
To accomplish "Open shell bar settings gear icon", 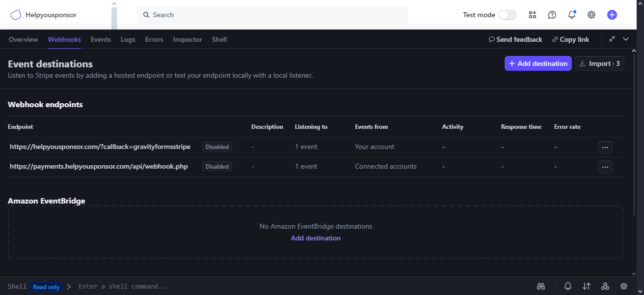I will tap(624, 286).
